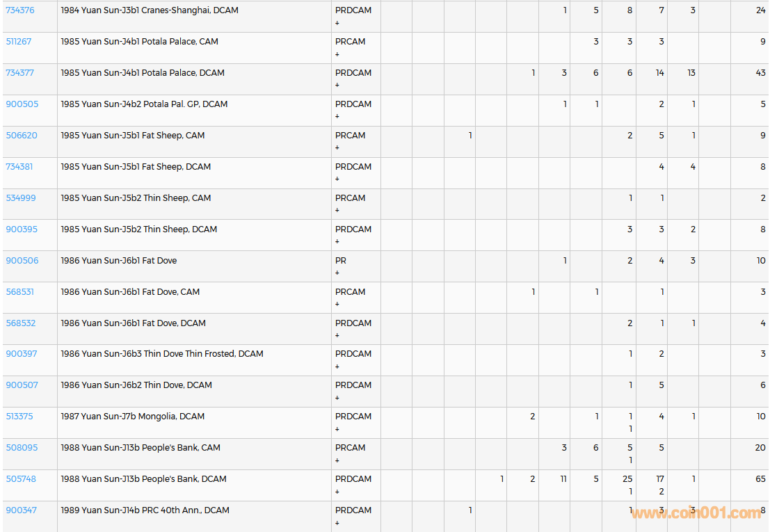Expand plus sign in People's Bank CAM row
Viewport: 770px width, 532px height.
tap(337, 460)
